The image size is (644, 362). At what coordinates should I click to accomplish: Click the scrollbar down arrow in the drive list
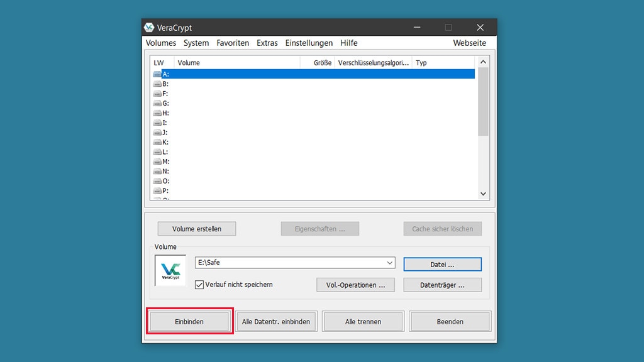coord(483,194)
